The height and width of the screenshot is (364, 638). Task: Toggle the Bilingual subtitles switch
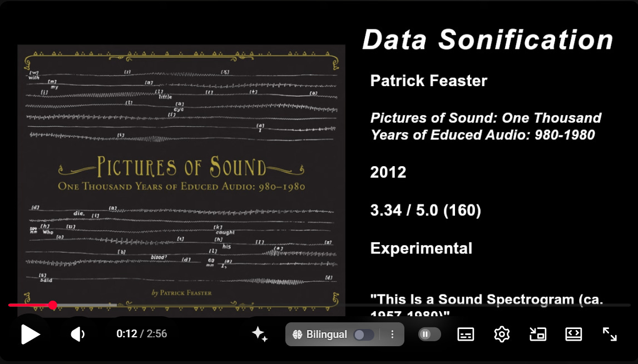pos(364,335)
